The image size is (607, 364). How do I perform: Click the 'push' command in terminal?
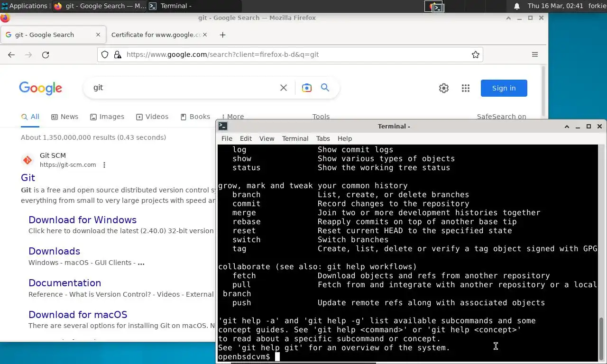click(242, 303)
